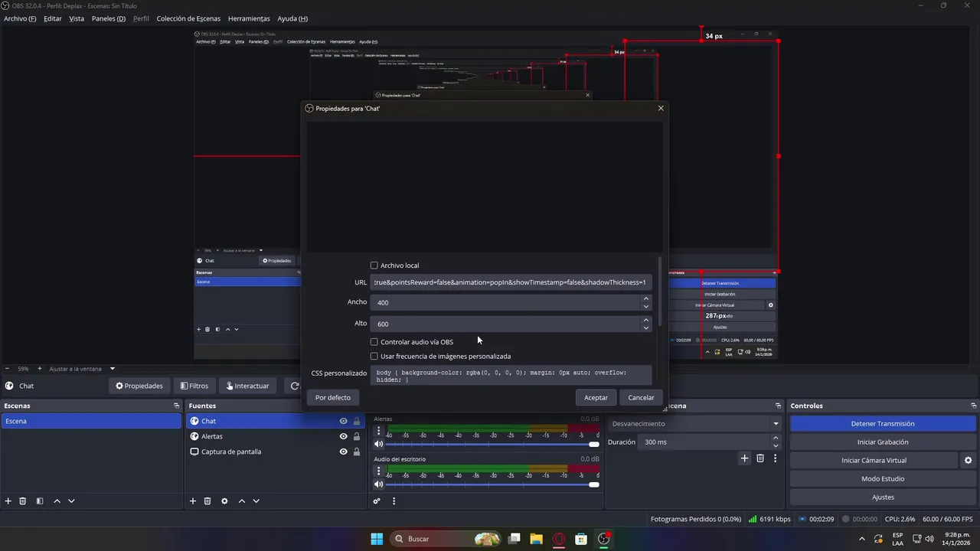Viewport: 980px width, 551px height.
Task: Open Microsoft Store from the taskbar
Action: pos(581,539)
